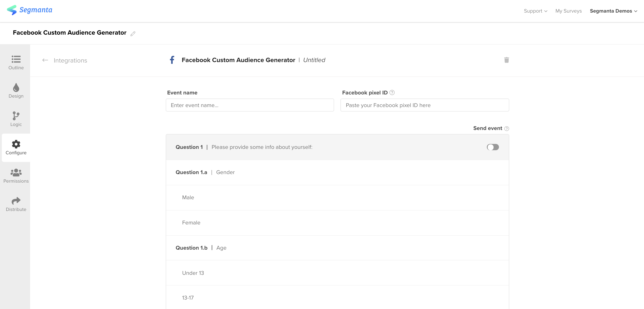644x309 pixels.
Task: Show help for Facebook pixel ID
Action: [392, 92]
